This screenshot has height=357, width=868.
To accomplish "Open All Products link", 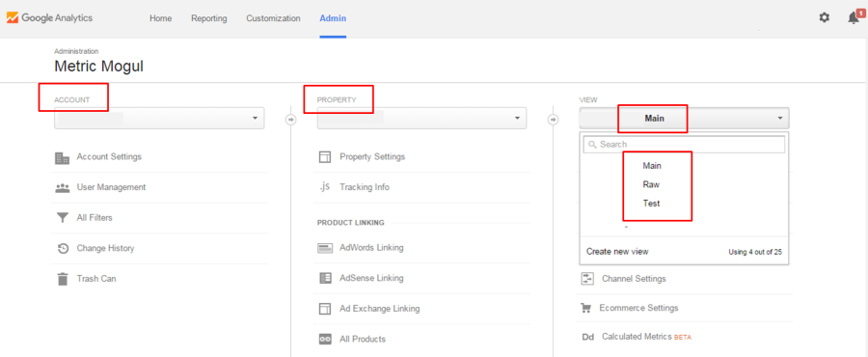I will (363, 339).
